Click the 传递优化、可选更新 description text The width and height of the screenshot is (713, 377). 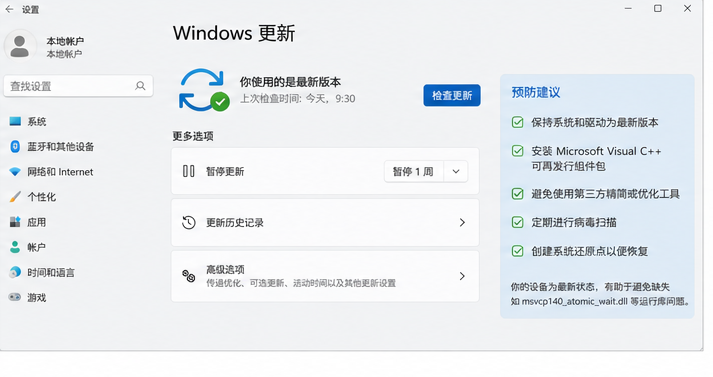(301, 283)
